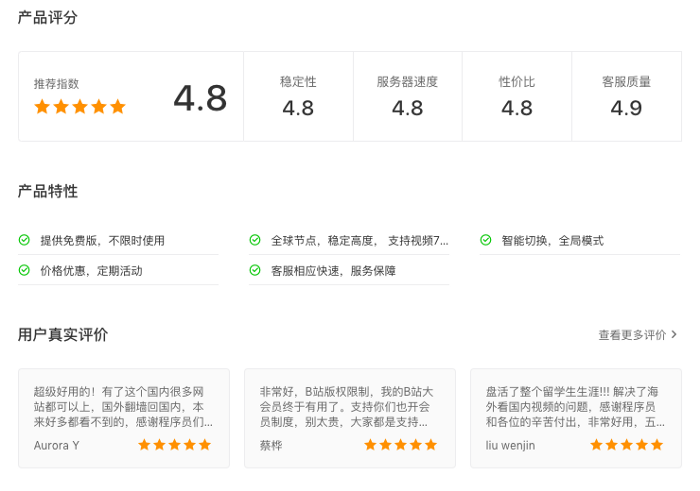Select the 客服质量 4.9 score cell

(x=626, y=96)
